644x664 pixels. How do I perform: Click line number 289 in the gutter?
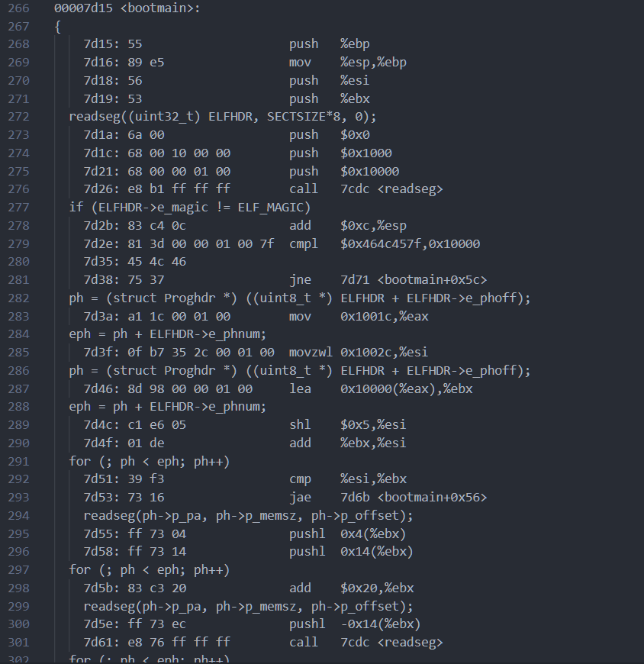pos(18,425)
